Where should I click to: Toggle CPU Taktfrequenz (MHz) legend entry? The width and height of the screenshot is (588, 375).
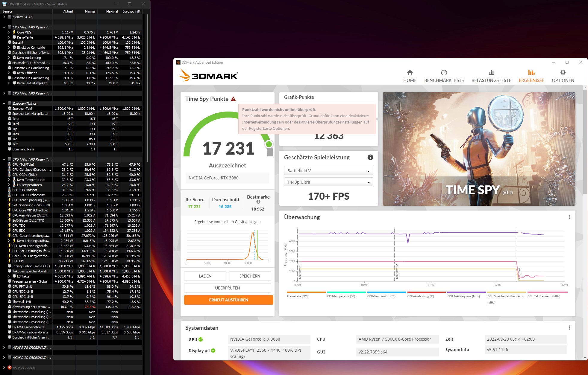pos(463,296)
